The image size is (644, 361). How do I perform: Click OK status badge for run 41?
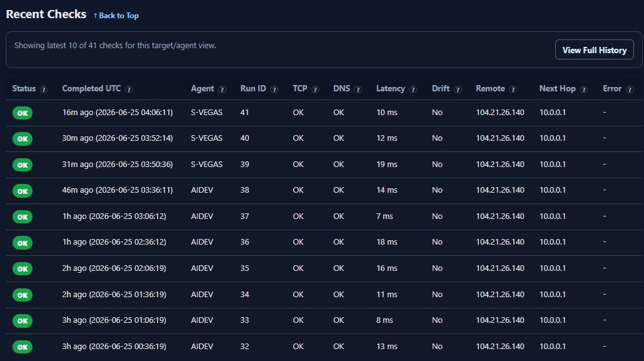click(23, 113)
